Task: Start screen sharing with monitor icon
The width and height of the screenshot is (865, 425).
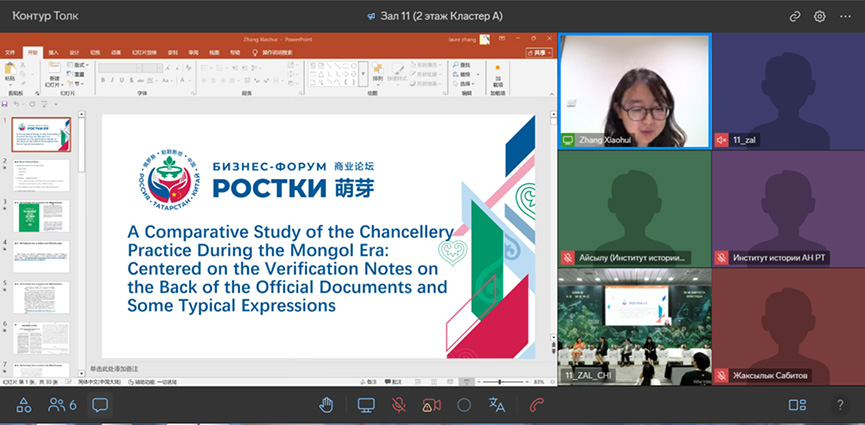Action: (x=366, y=406)
